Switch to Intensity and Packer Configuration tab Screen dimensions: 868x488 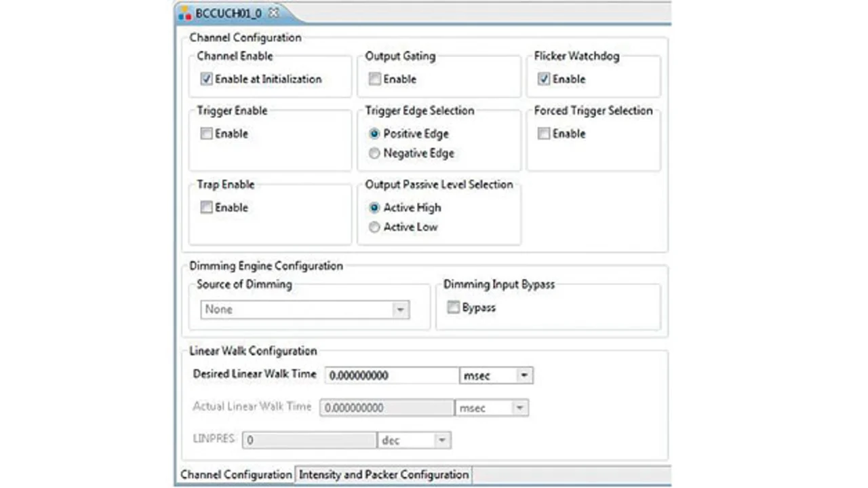(x=384, y=474)
